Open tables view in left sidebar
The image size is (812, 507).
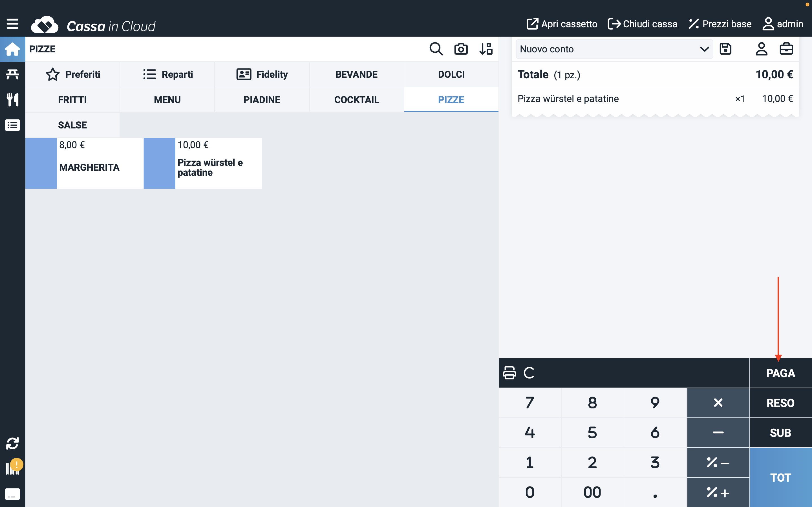point(12,74)
